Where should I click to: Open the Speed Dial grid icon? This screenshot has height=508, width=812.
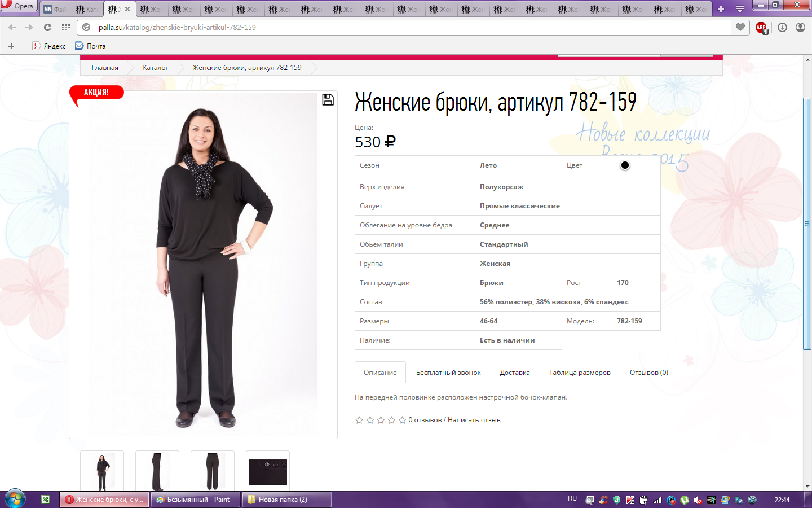pos(66,27)
